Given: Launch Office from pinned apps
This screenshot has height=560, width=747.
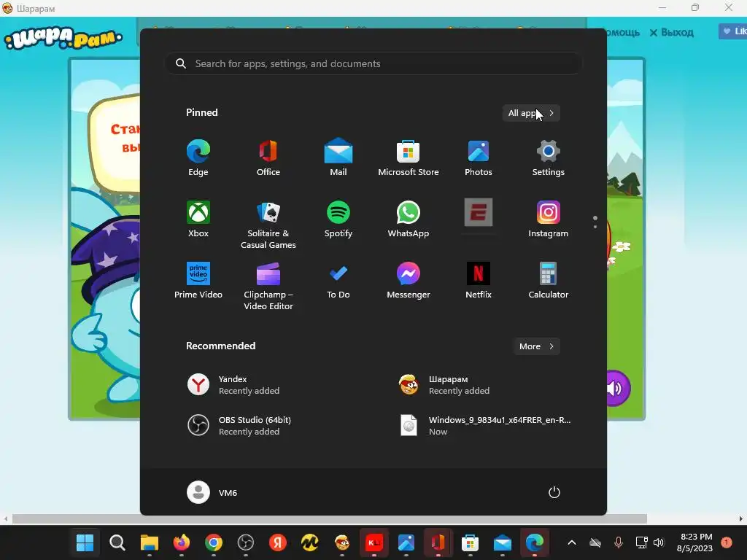Looking at the screenshot, I should click(x=268, y=157).
